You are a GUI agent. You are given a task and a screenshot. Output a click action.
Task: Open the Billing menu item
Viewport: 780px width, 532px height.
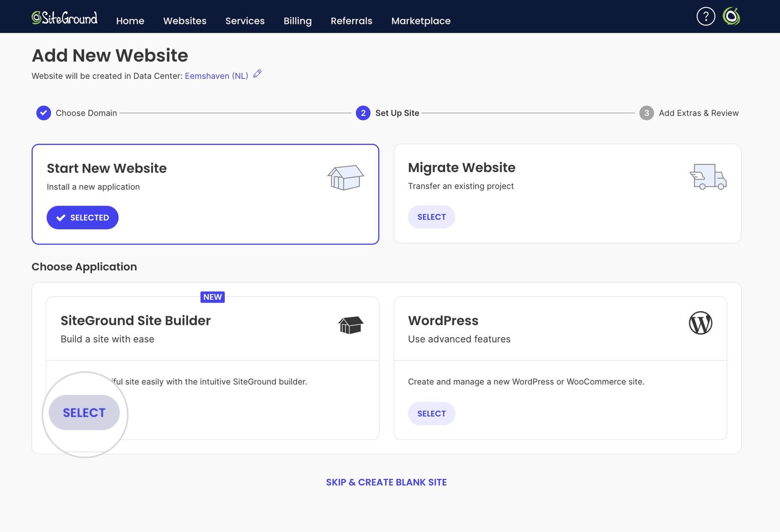[297, 21]
